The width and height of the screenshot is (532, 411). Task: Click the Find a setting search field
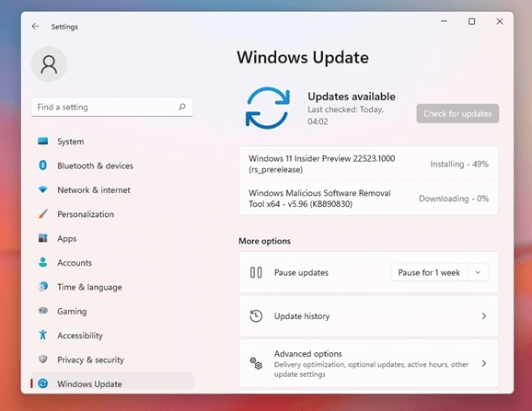(x=112, y=107)
